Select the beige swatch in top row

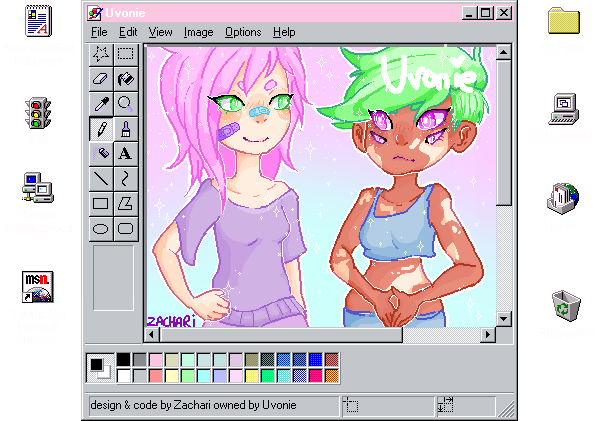point(172,360)
